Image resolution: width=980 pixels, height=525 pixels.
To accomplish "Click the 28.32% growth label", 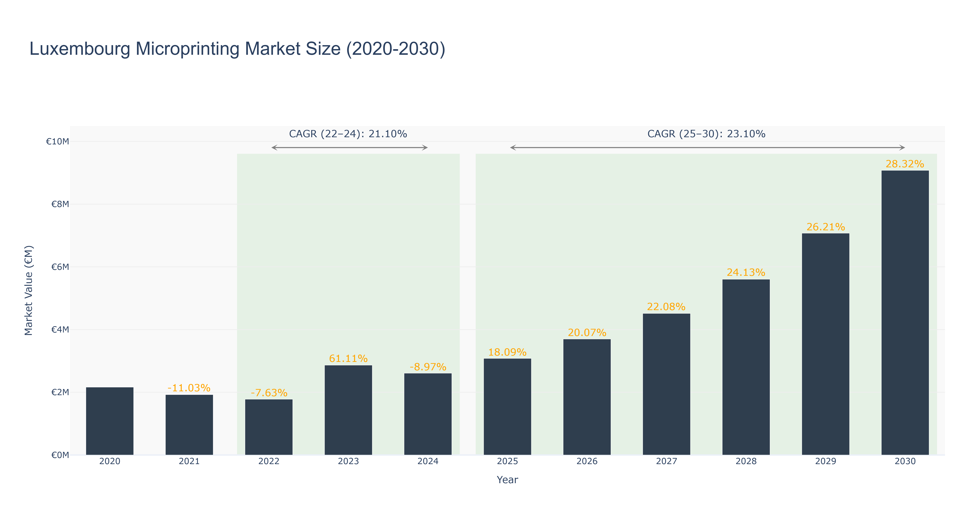I will (x=905, y=164).
